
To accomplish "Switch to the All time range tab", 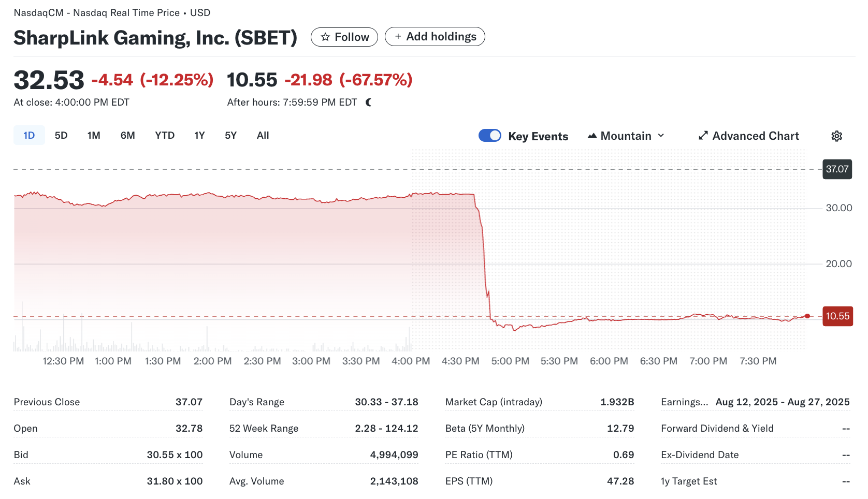I will tap(263, 135).
